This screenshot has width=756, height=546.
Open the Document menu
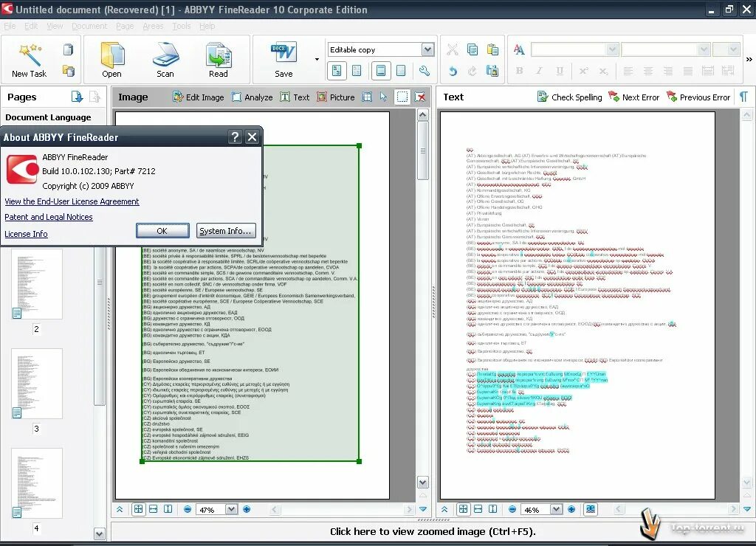pyautogui.click(x=89, y=26)
